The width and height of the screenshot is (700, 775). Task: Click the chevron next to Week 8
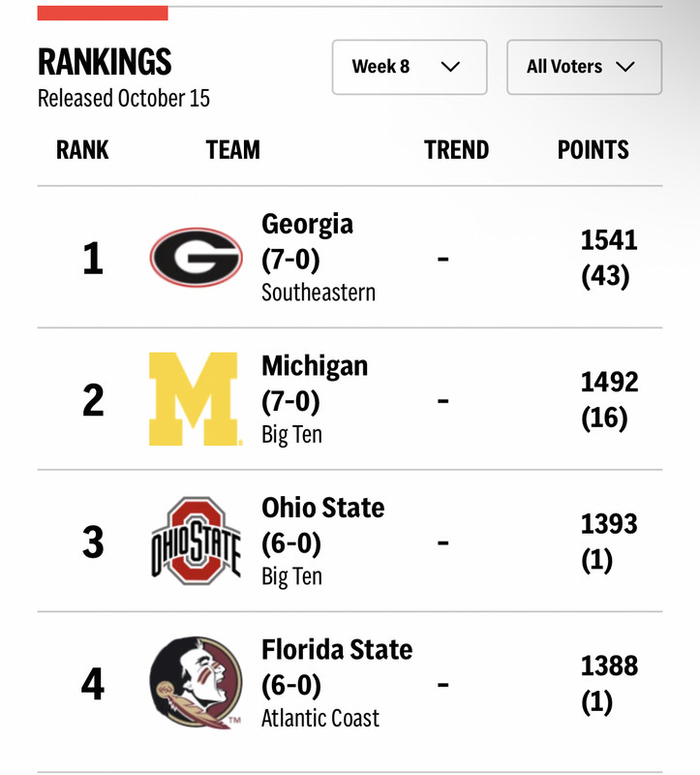[450, 67]
